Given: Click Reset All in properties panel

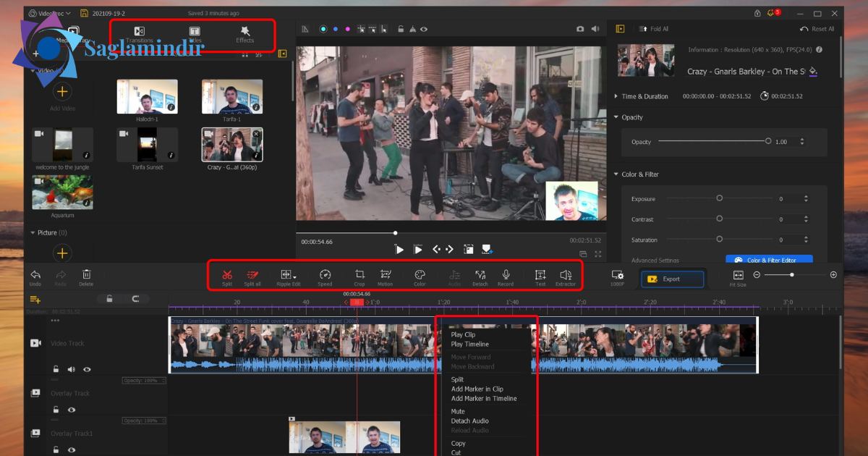Looking at the screenshot, I should coord(817,29).
